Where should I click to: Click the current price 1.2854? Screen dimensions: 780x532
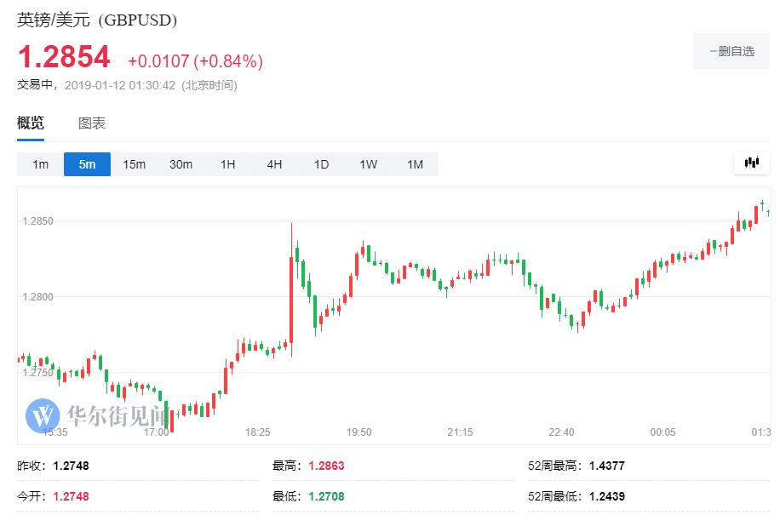pyautogui.click(x=64, y=58)
